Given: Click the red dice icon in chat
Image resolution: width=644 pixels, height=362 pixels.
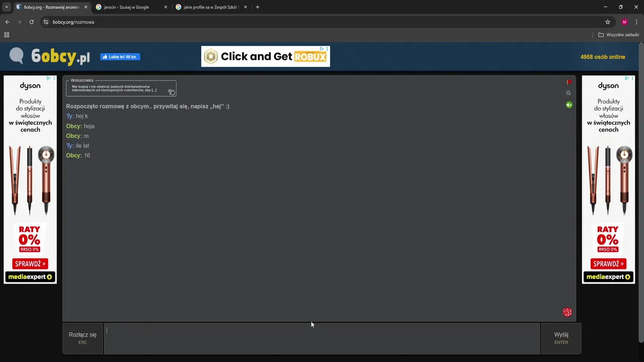Looking at the screenshot, I should (567, 312).
